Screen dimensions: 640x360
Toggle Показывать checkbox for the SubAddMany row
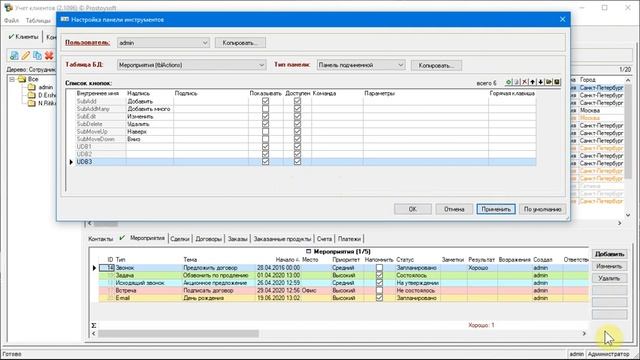pos(265,109)
